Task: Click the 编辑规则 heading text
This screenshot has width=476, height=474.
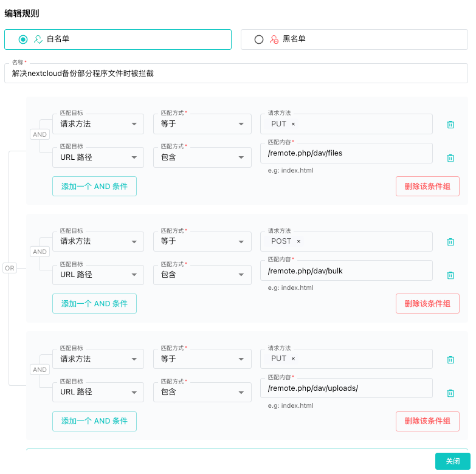Action: point(22,13)
